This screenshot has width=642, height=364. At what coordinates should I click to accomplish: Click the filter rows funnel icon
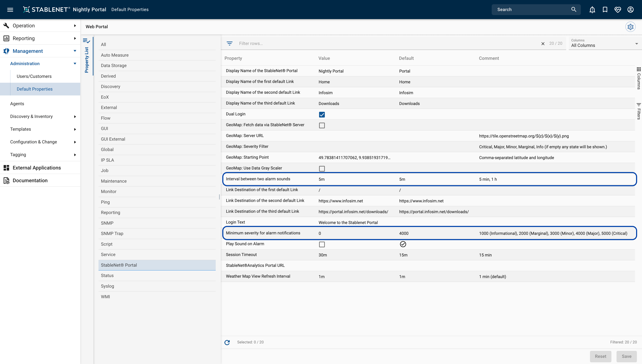pyautogui.click(x=229, y=43)
